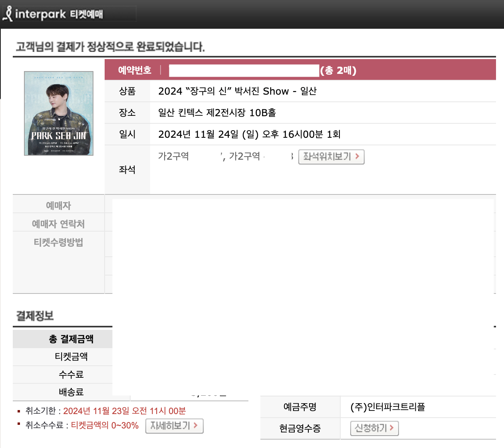
Task: Click the 자세히보기 cancellation fee details button
Action: [175, 426]
